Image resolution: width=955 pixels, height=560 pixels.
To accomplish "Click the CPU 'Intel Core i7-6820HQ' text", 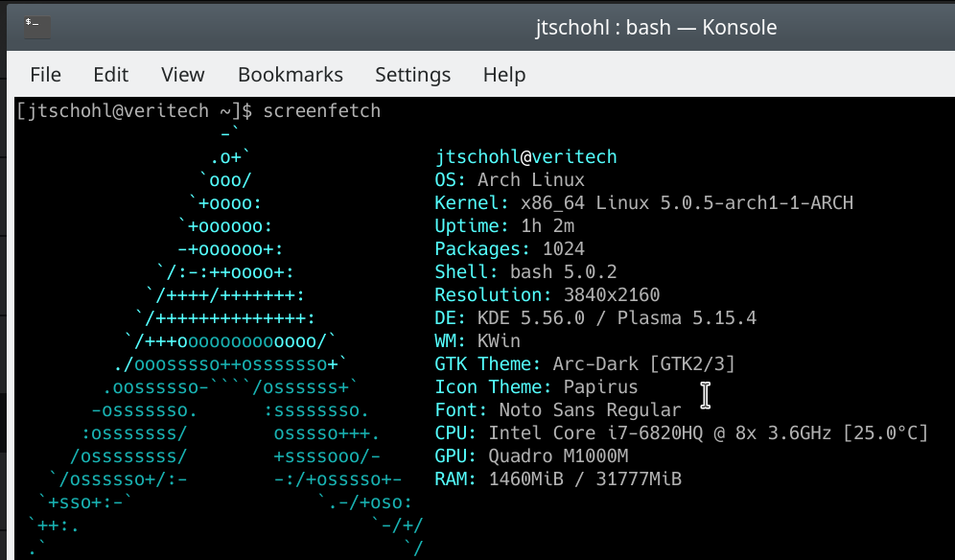I will point(595,433).
